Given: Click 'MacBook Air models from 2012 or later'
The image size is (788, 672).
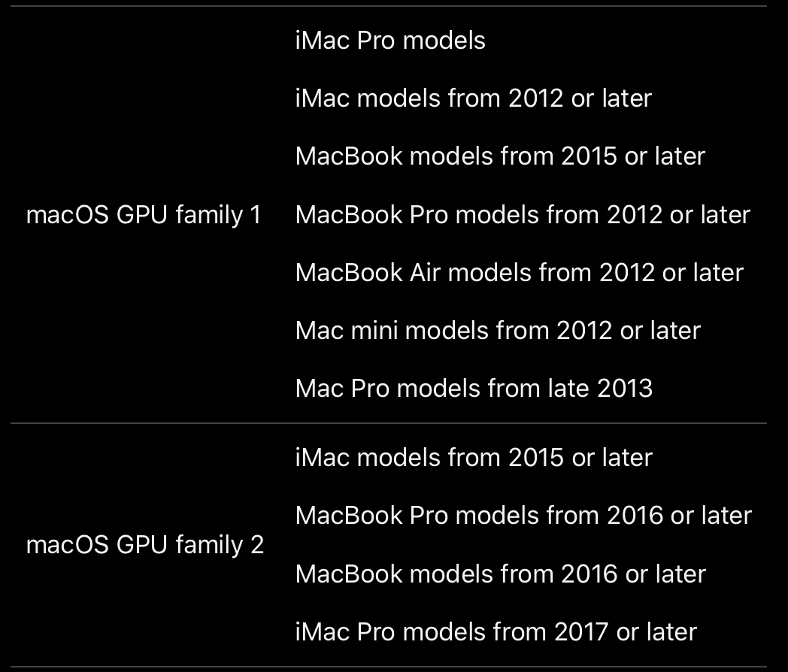Looking at the screenshot, I should pos(519,272).
